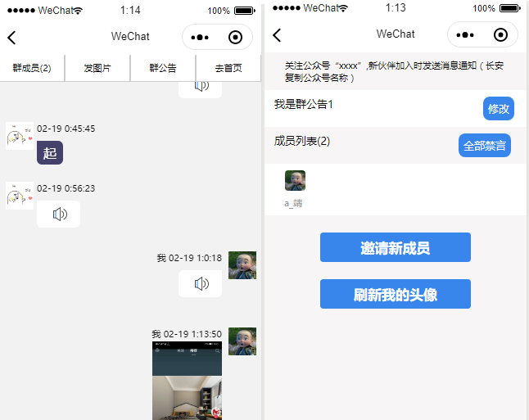This screenshot has height=420, width=529.
Task: Play the partially hidden voice message at top
Action: [x=200, y=89]
